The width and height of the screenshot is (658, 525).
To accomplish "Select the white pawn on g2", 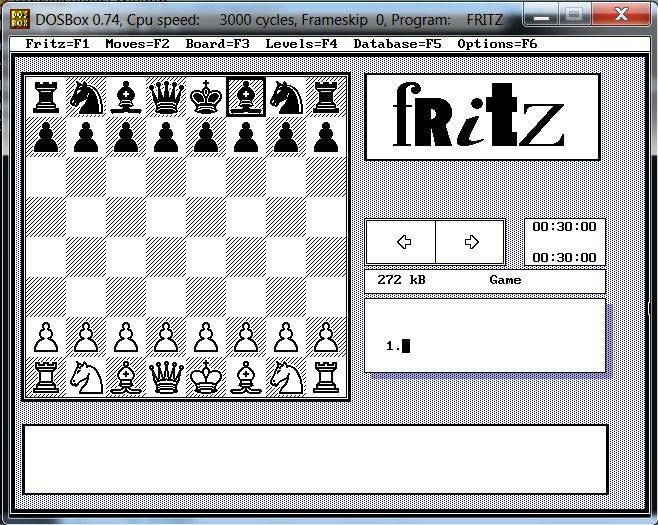I will 286,337.
